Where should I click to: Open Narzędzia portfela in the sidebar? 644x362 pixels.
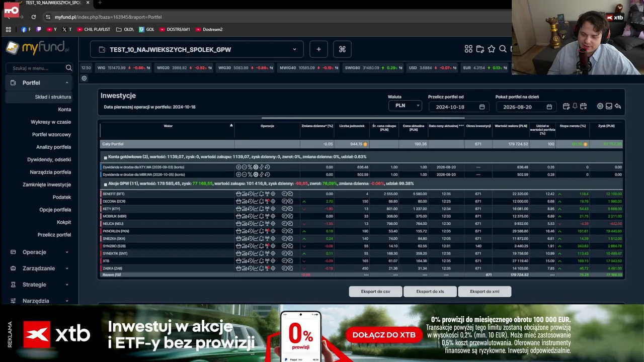[50, 172]
